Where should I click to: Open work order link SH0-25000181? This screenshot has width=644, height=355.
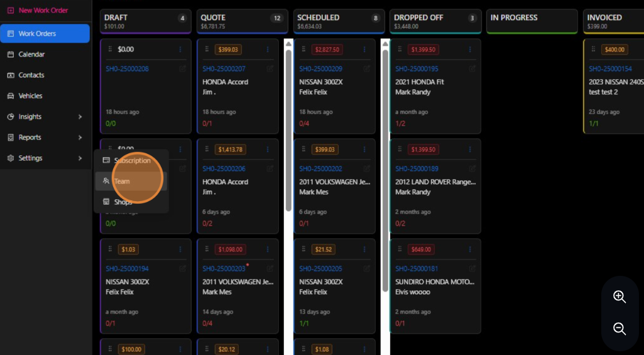417,269
